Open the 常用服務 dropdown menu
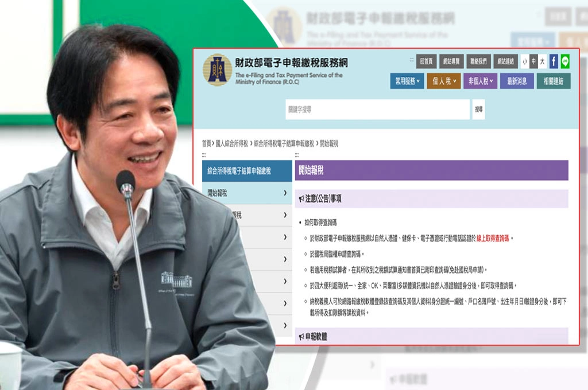The height and width of the screenshot is (390, 588). pos(407,81)
